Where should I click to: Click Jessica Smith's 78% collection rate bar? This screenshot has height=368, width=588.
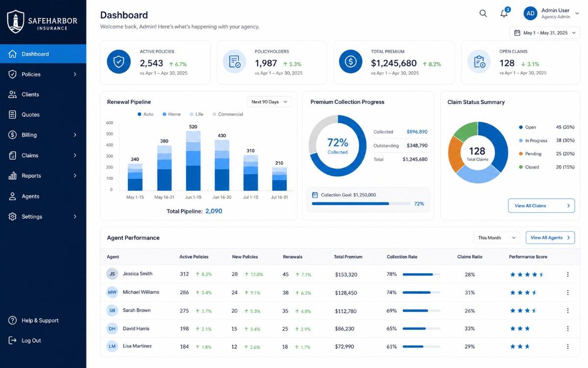coord(421,274)
